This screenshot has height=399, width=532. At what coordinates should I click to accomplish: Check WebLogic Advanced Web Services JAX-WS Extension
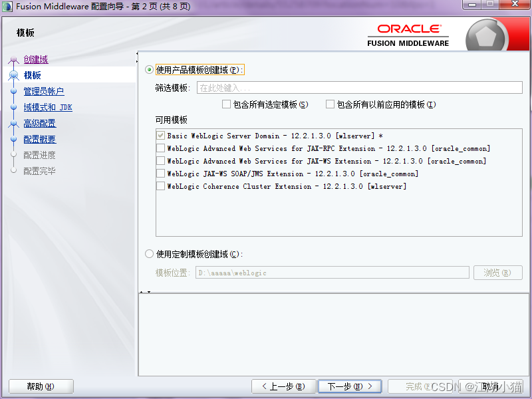pos(160,161)
